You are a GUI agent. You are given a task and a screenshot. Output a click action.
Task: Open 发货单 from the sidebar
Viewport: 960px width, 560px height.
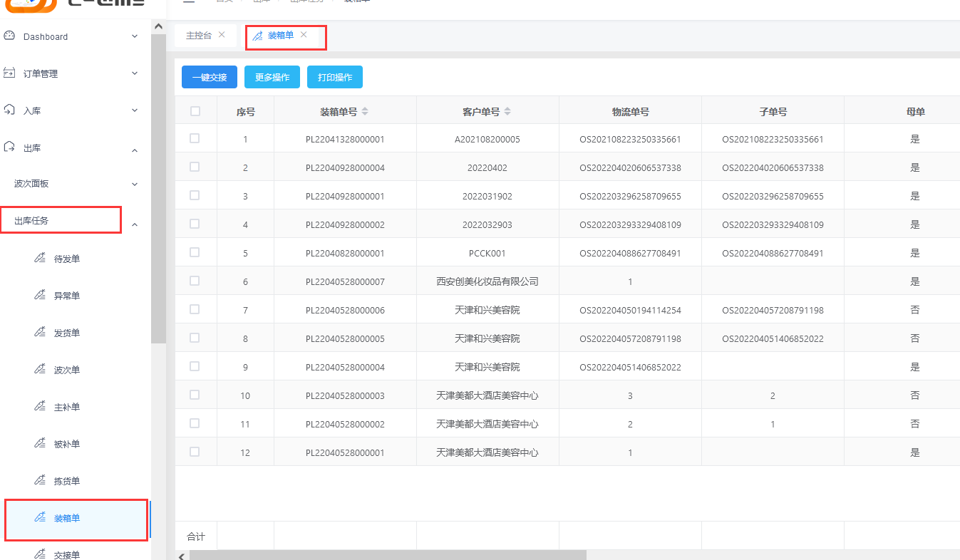pos(67,333)
